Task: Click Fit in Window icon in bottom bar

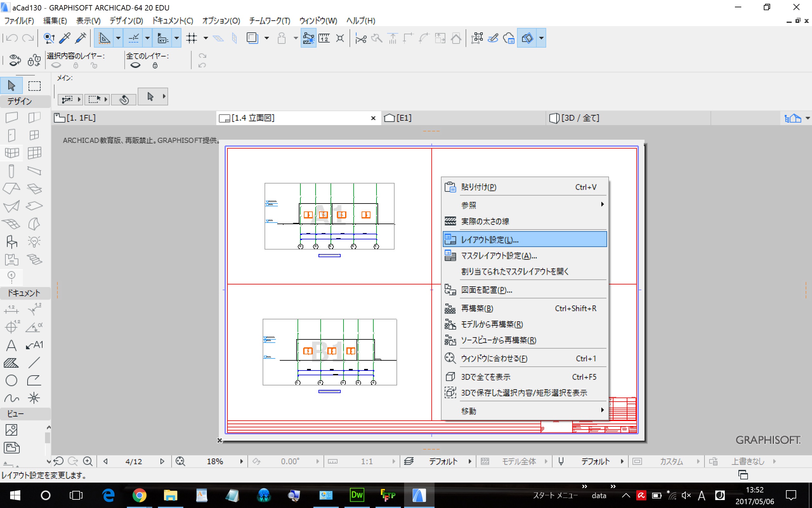Action: click(180, 461)
